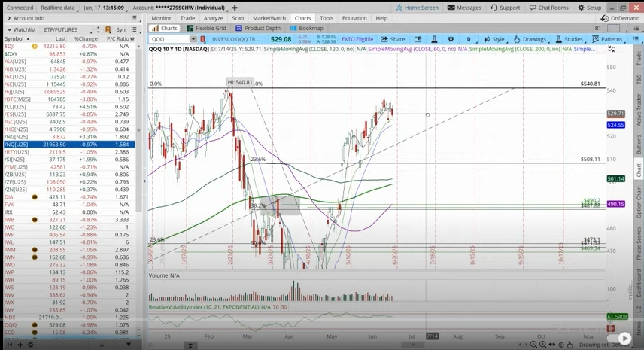Click the pointer drawing tool icon
Screen dimensions: 644x350
coord(570,345)
